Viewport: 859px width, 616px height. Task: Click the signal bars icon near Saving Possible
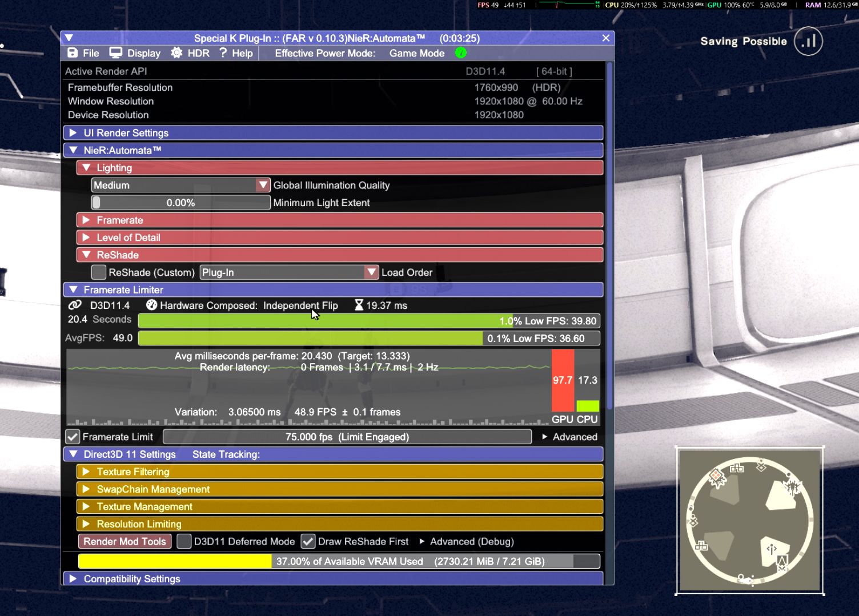[808, 42]
